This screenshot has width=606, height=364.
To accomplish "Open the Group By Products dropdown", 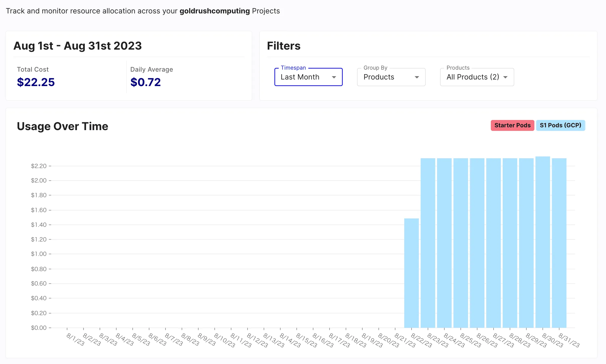I will pos(391,77).
